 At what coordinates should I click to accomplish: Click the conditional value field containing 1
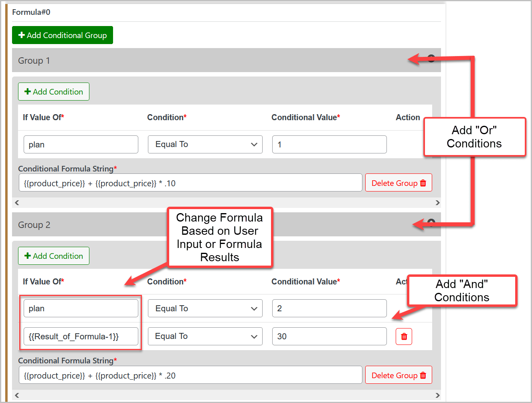[x=330, y=145]
